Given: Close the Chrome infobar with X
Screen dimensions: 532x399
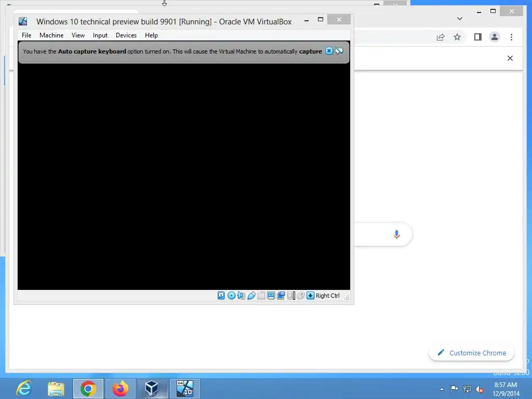Looking at the screenshot, I should coord(510,58).
